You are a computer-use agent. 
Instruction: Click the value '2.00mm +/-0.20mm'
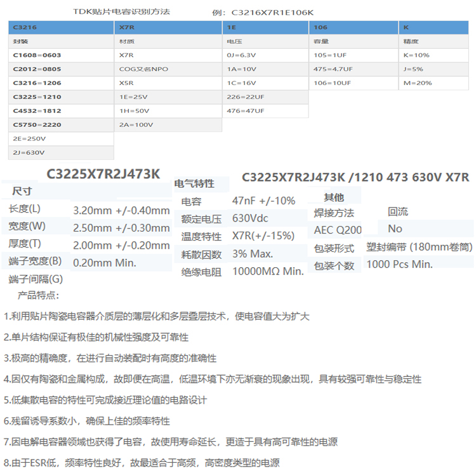(121, 245)
